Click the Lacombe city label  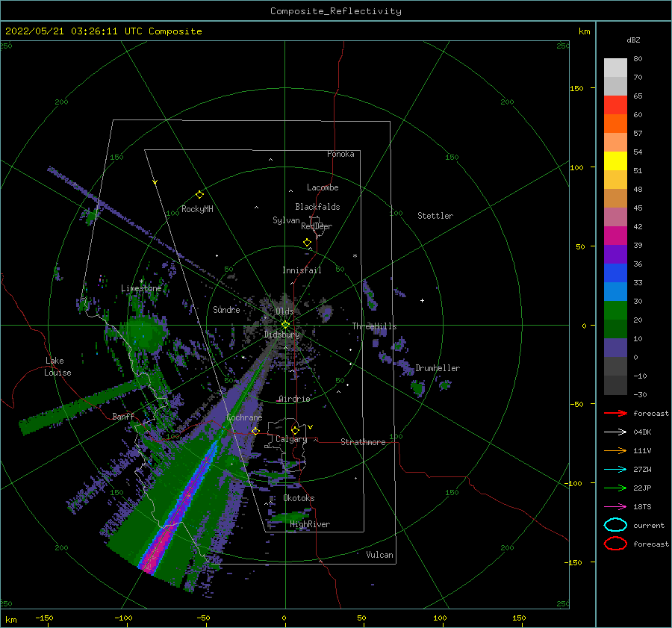click(x=323, y=187)
